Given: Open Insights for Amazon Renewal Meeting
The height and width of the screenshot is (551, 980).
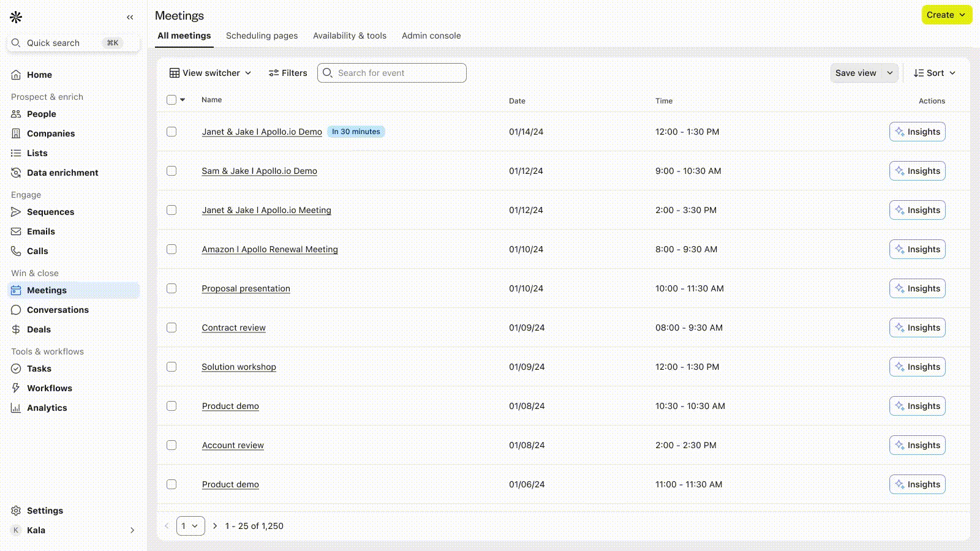Looking at the screenshot, I should point(917,249).
